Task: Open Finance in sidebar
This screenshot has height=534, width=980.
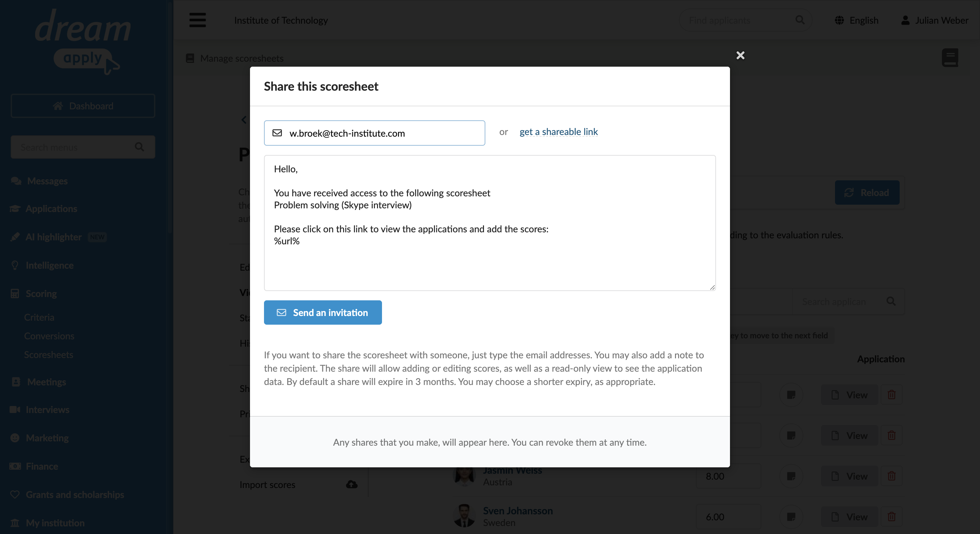Action: pos(42,466)
